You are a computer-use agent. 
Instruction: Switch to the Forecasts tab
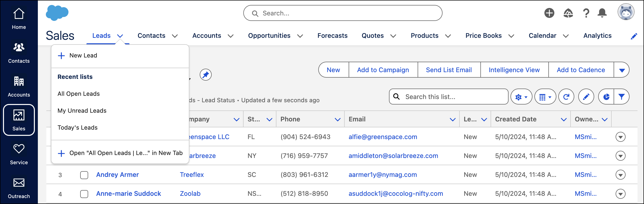pyautogui.click(x=332, y=36)
